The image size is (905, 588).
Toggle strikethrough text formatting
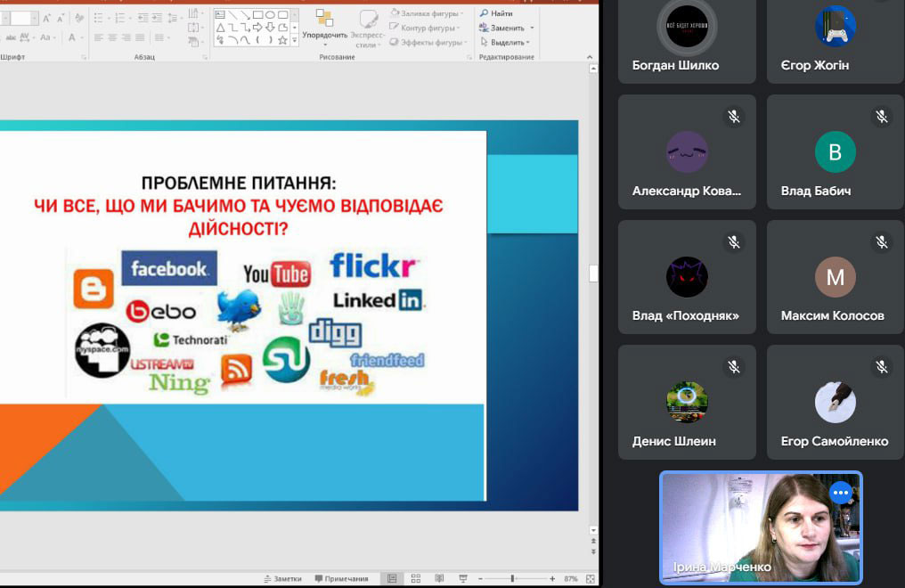point(11,37)
